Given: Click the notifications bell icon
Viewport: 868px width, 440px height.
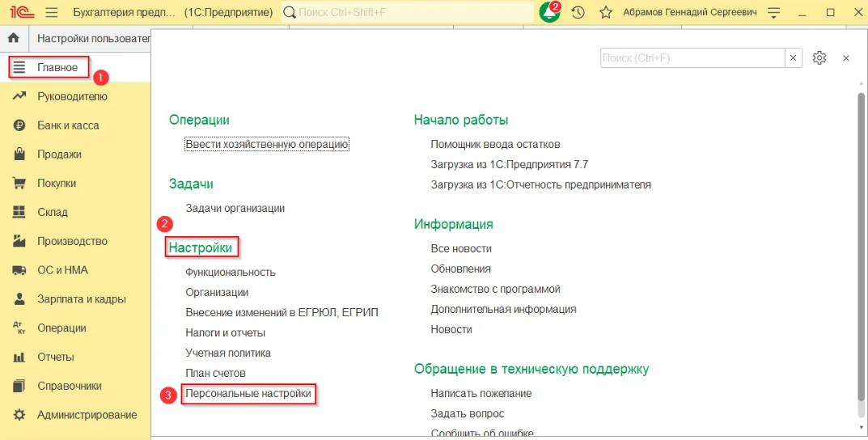Looking at the screenshot, I should (x=549, y=13).
